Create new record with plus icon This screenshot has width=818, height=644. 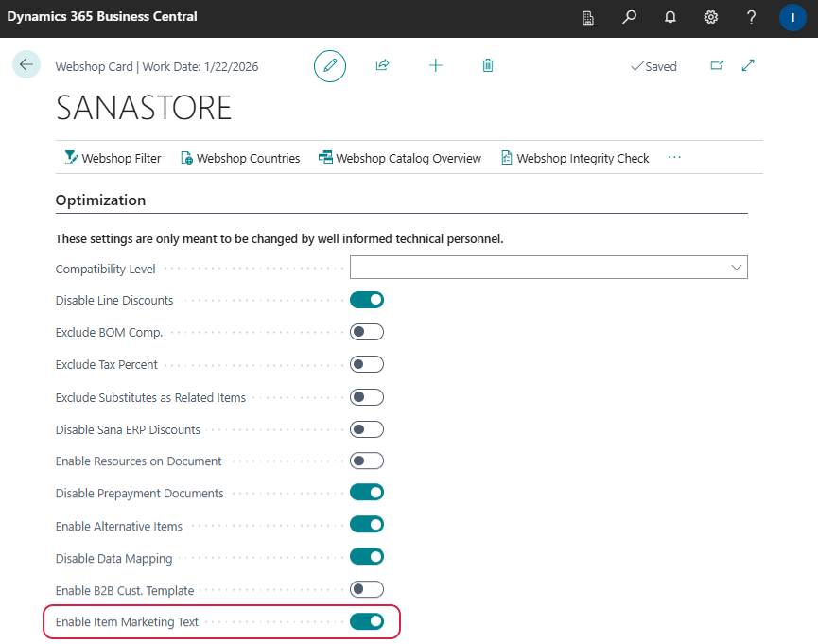[x=436, y=65]
